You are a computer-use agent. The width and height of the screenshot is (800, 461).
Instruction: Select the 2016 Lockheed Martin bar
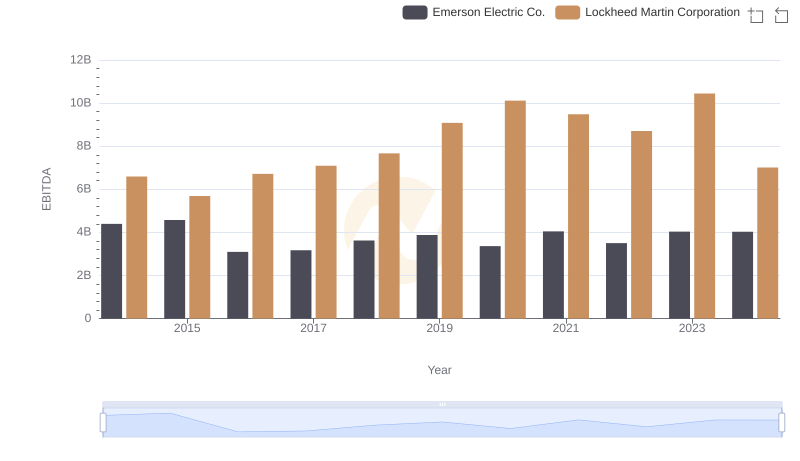pos(263,246)
